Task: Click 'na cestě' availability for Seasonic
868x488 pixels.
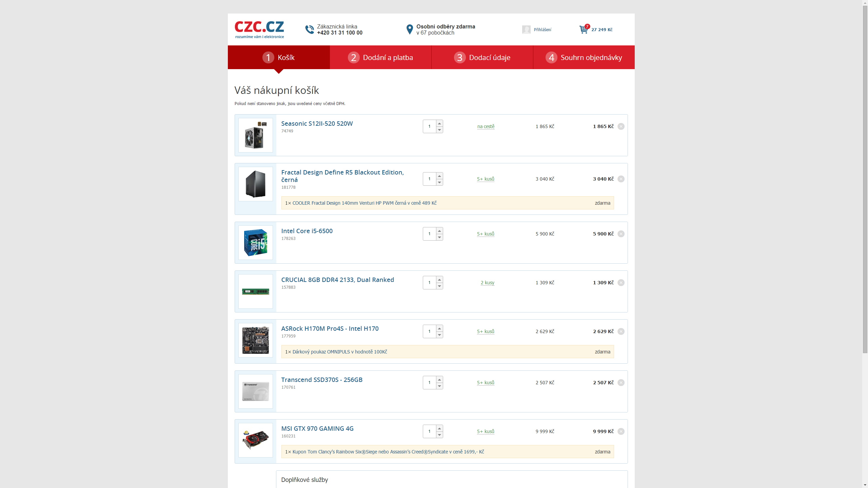Action: click(486, 126)
